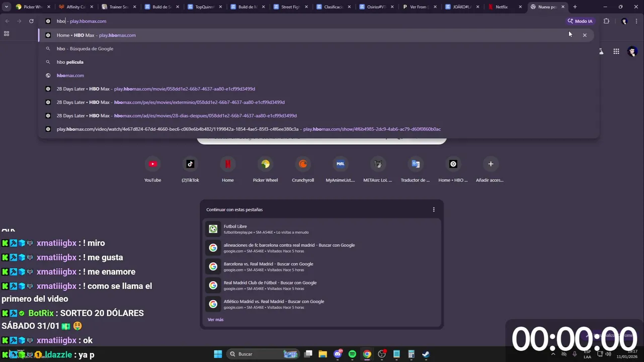Show hidden icons in the system tray

click(x=553, y=354)
